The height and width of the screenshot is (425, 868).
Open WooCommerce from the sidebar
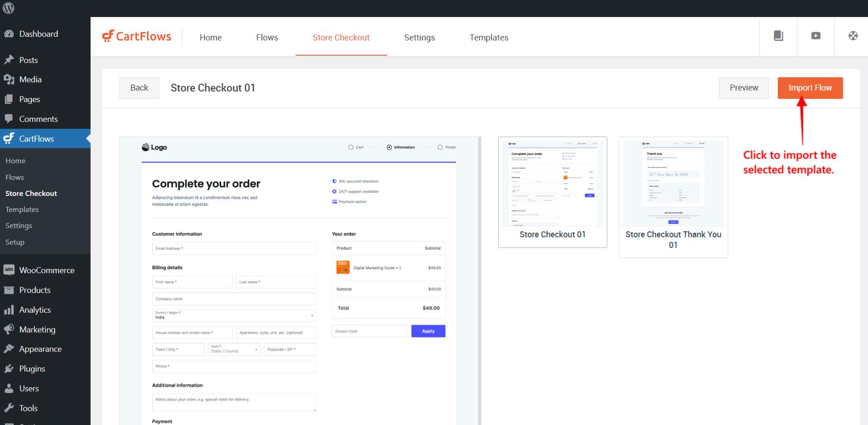pos(46,270)
